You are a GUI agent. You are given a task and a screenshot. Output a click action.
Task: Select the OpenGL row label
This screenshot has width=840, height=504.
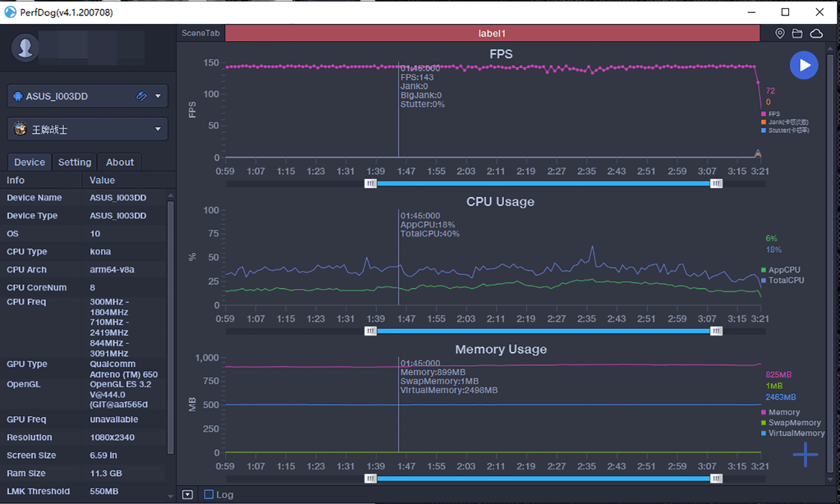click(23, 384)
